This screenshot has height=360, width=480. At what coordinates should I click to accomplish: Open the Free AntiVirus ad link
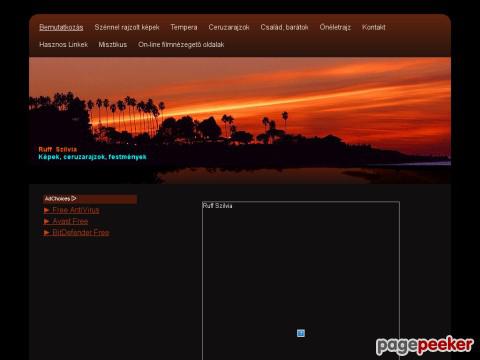(76, 210)
